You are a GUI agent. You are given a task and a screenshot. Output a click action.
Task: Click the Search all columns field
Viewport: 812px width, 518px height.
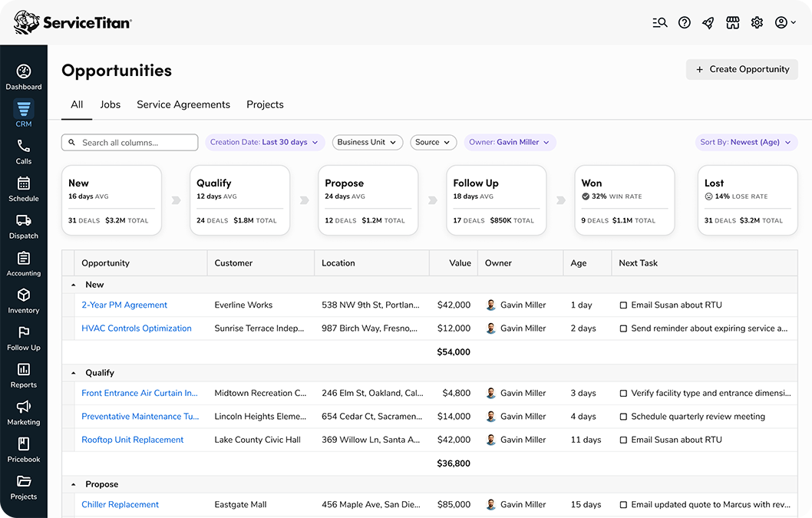(130, 142)
